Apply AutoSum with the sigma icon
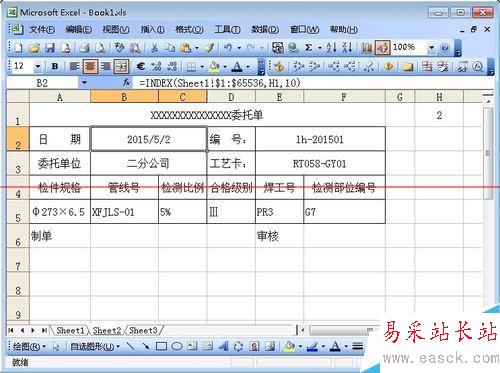Image resolution: width=500 pixels, height=373 pixels. click(309, 48)
